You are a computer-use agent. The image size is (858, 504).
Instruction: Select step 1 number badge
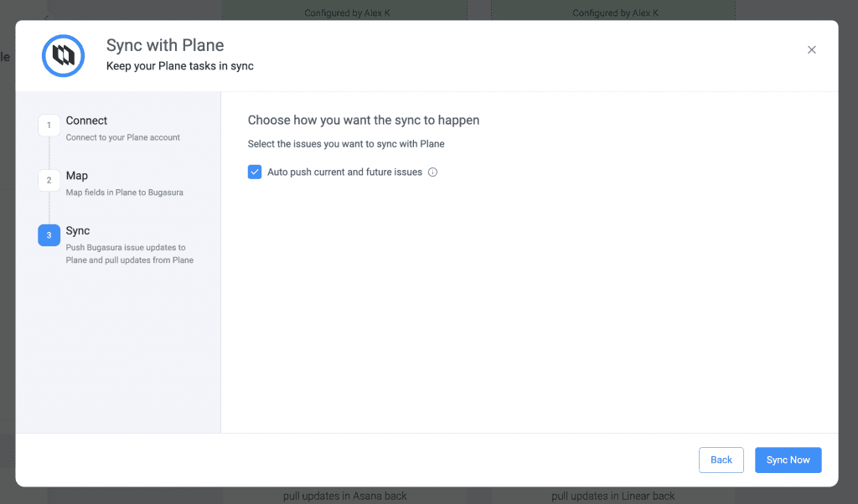click(49, 126)
